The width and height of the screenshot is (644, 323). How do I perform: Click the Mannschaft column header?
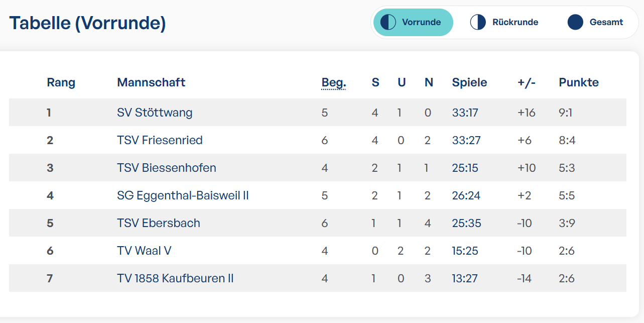(x=151, y=82)
